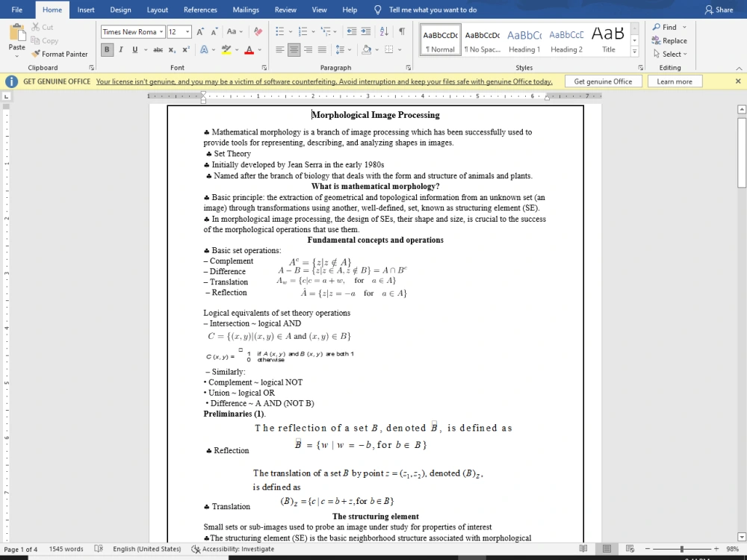Image resolution: width=747 pixels, height=560 pixels.
Task: Click the zoom out minus button
Action: [x=648, y=549]
